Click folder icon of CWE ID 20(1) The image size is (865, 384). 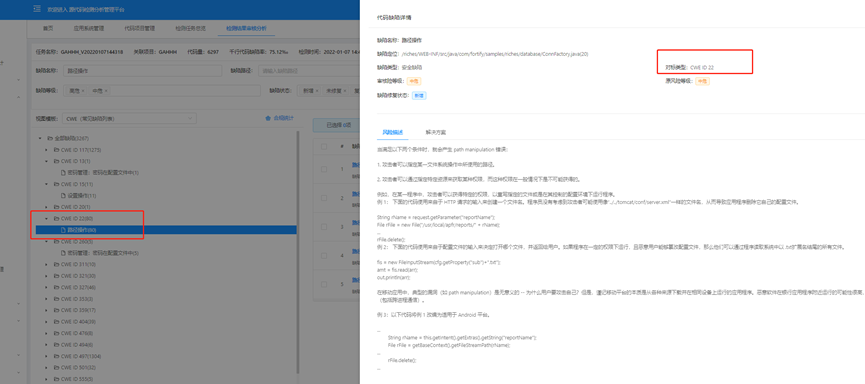click(x=56, y=206)
